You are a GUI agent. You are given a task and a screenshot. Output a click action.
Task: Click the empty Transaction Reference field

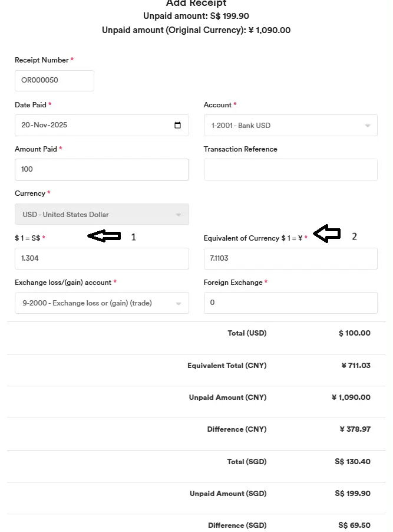(x=290, y=169)
